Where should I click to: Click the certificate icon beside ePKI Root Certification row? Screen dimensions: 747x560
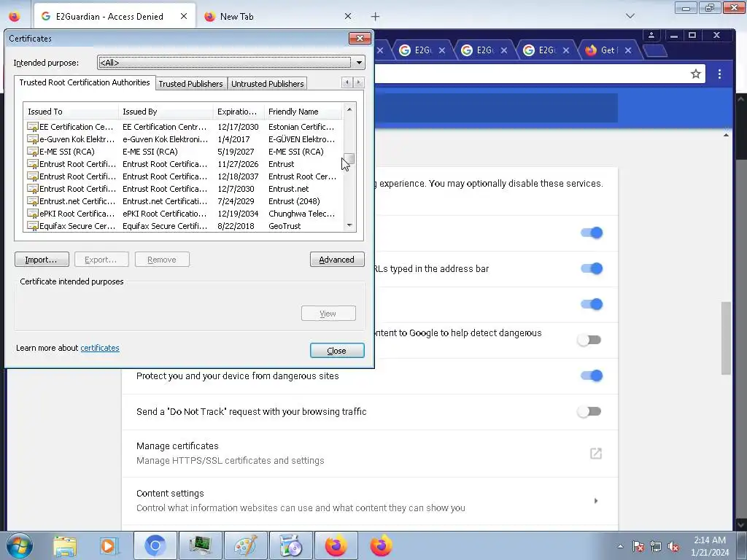click(32, 214)
